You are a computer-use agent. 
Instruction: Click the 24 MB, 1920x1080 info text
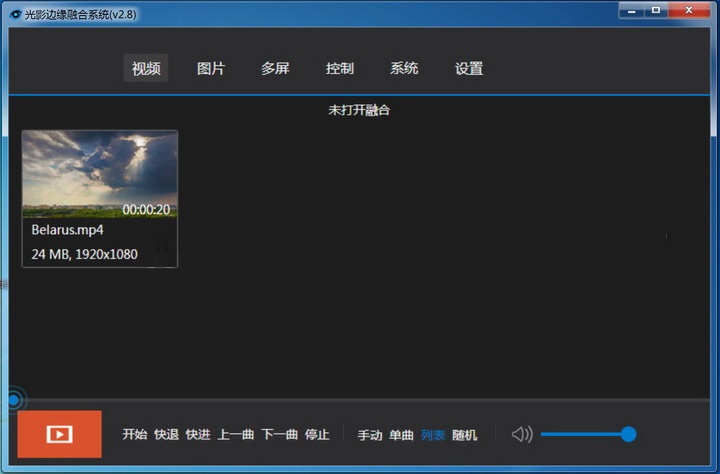pos(84,254)
